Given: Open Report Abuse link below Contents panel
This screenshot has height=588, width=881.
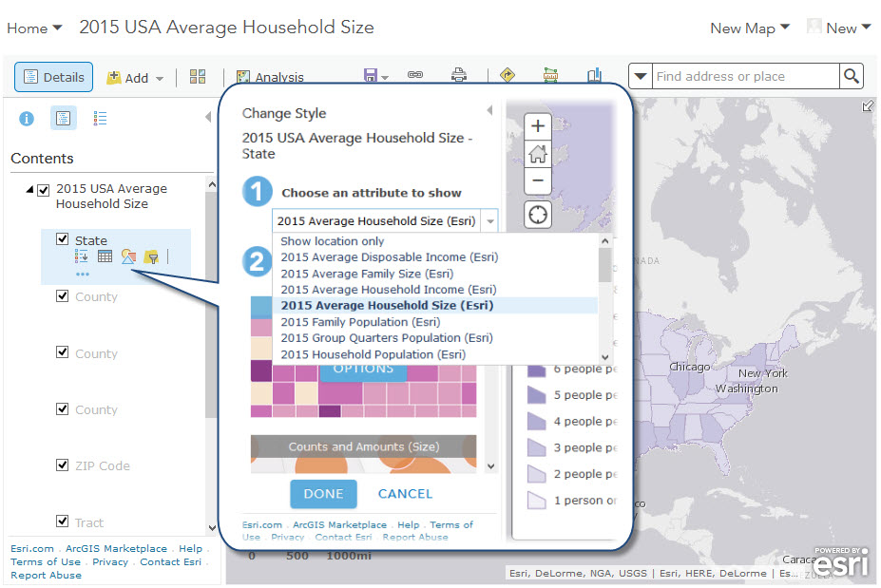Looking at the screenshot, I should [46, 575].
